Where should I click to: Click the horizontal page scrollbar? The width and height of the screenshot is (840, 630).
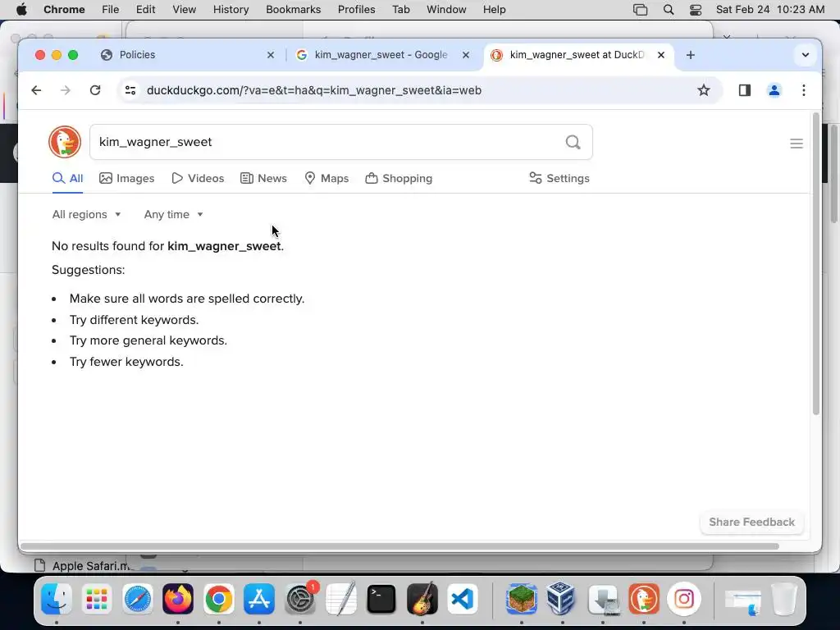point(399,546)
